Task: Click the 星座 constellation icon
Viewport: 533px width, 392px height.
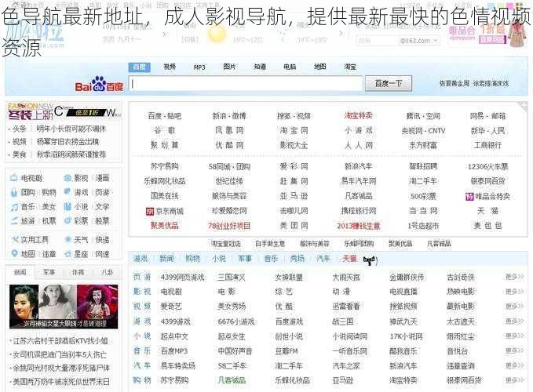Action: (x=68, y=253)
